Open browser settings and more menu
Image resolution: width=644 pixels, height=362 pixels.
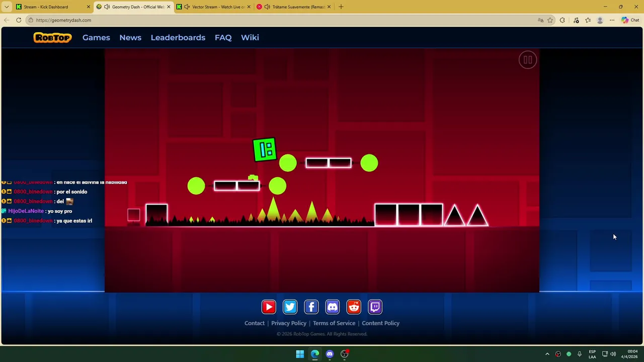point(612,20)
